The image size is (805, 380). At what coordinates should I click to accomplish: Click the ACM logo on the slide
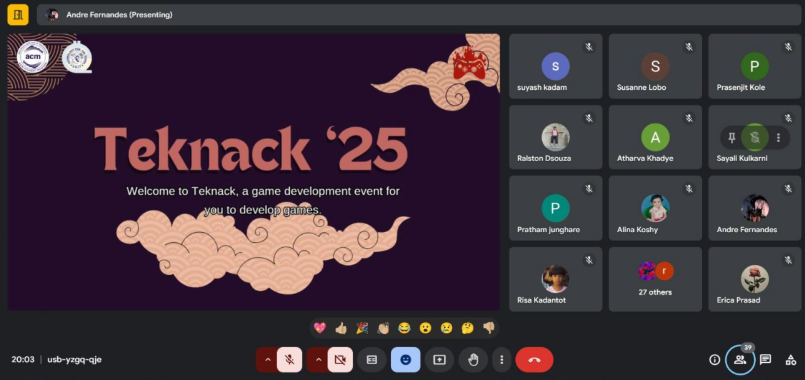(33, 56)
